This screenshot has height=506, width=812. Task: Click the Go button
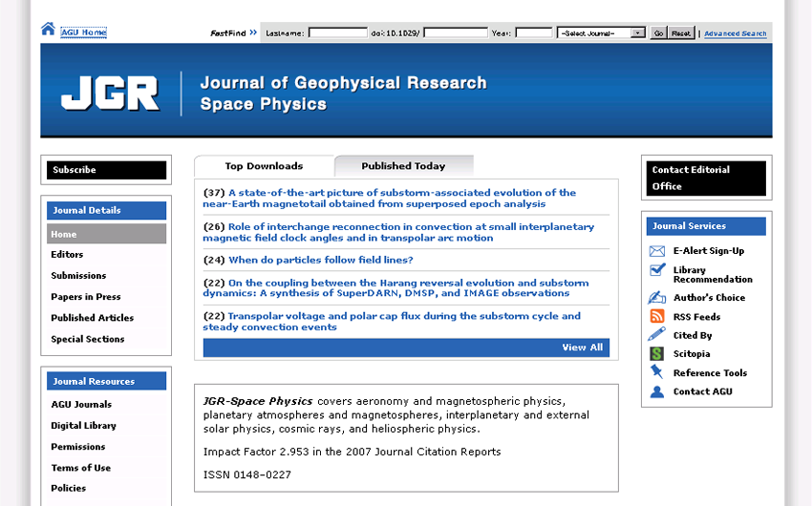click(x=658, y=33)
